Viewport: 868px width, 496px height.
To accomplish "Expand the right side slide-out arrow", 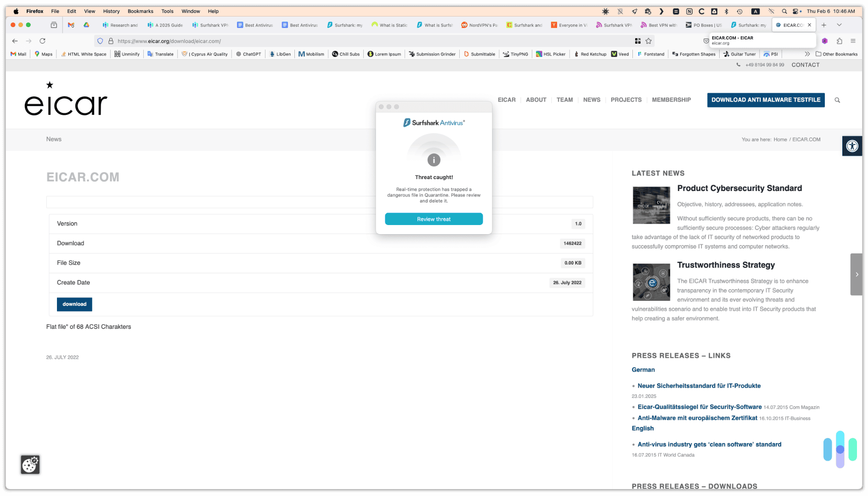I will 857,274.
